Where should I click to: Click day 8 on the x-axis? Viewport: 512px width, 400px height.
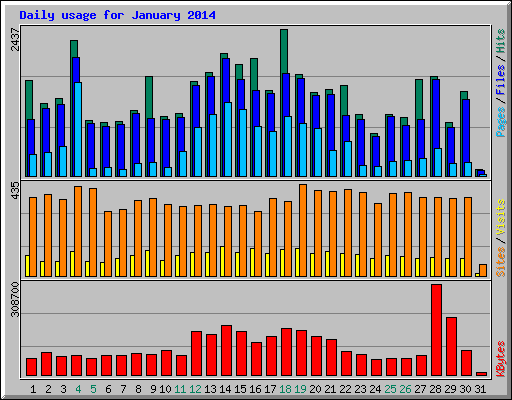point(138,389)
